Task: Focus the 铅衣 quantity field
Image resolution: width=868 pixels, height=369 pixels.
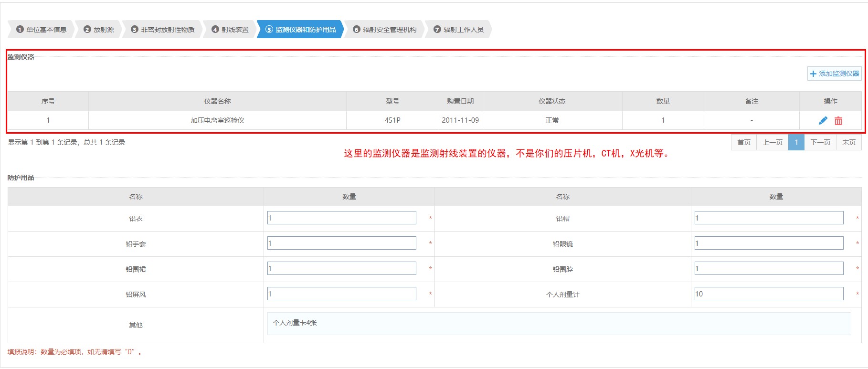Action: (x=342, y=218)
